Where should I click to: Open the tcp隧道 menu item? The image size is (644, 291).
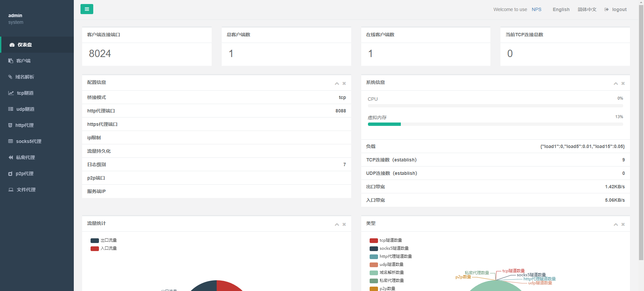tap(37, 93)
